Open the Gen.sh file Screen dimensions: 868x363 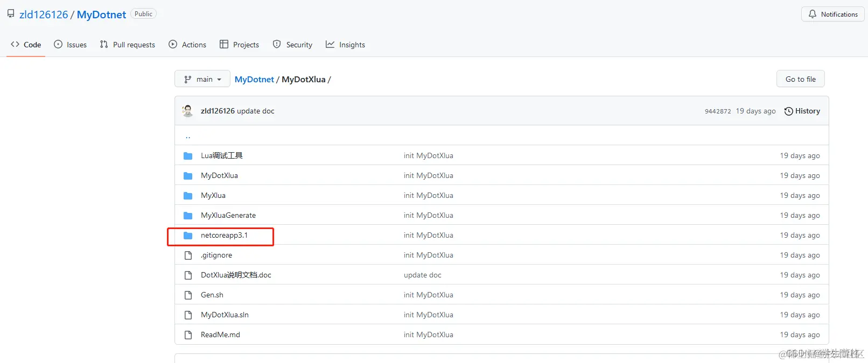pos(212,295)
